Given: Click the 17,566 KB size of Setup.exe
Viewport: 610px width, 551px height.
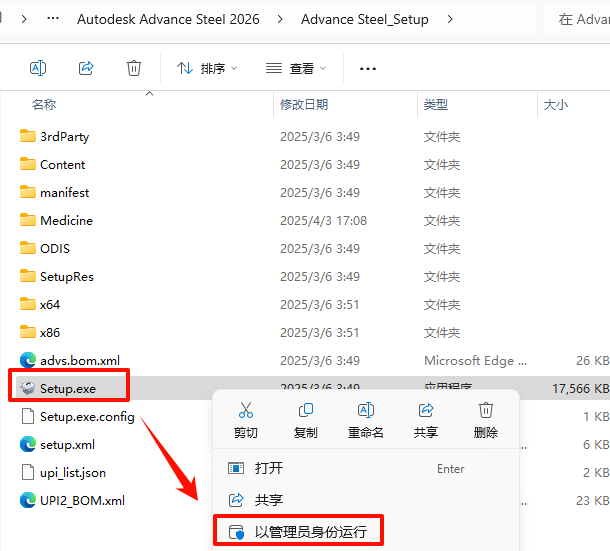Looking at the screenshot, I should point(580,388).
